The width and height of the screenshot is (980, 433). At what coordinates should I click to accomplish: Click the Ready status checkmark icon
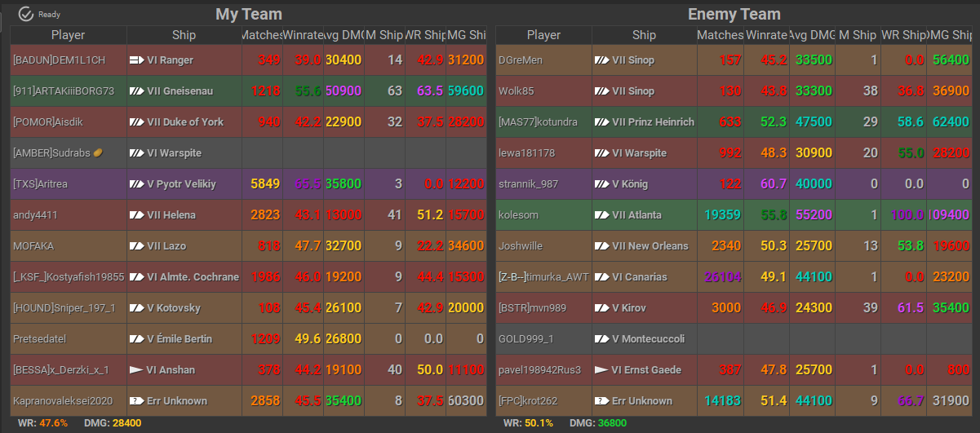tap(25, 14)
